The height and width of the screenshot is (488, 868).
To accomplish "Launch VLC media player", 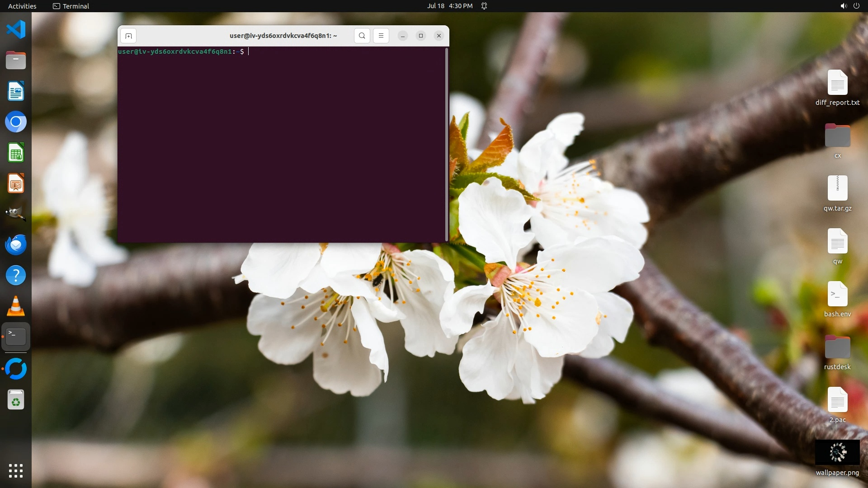I will pos(16,306).
